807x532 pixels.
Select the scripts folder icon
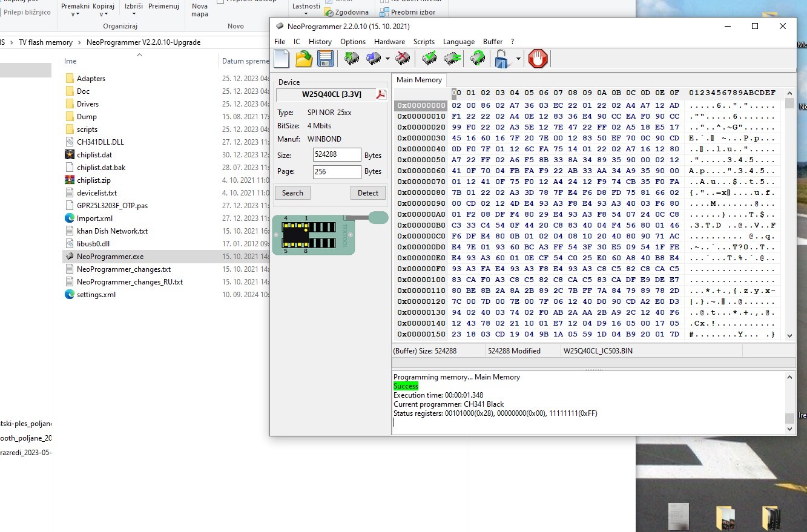click(69, 130)
